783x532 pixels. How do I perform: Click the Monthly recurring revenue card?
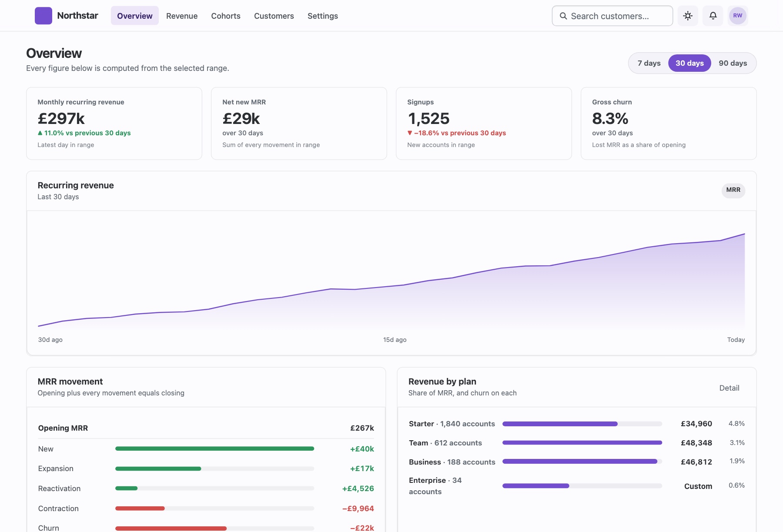click(x=114, y=124)
